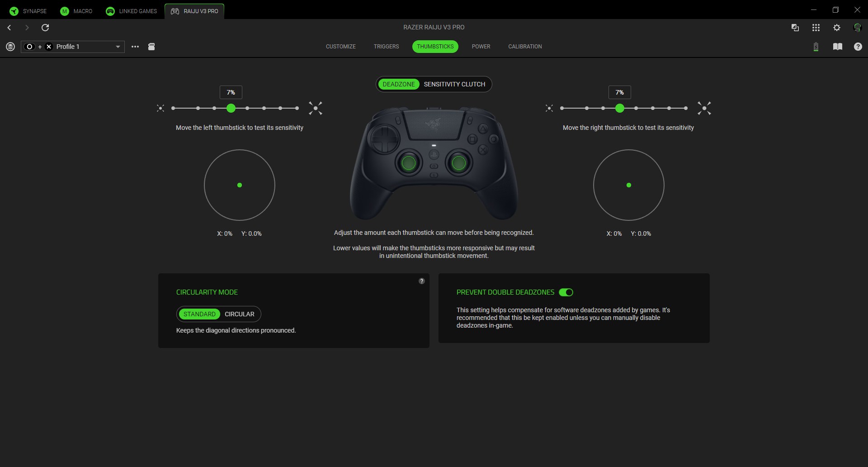Screen dimensions: 868x467
Task: Open the Macro module tab
Action: [x=76, y=11]
